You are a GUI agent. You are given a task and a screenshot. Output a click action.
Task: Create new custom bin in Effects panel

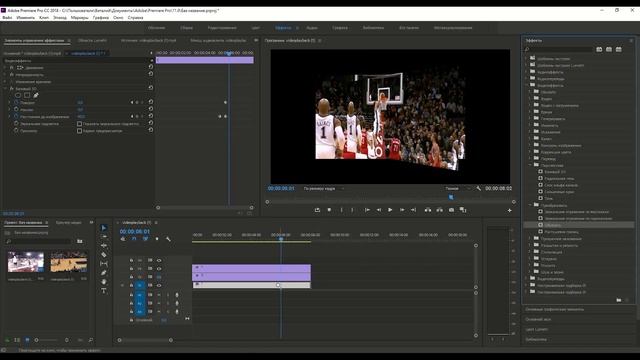point(619,300)
